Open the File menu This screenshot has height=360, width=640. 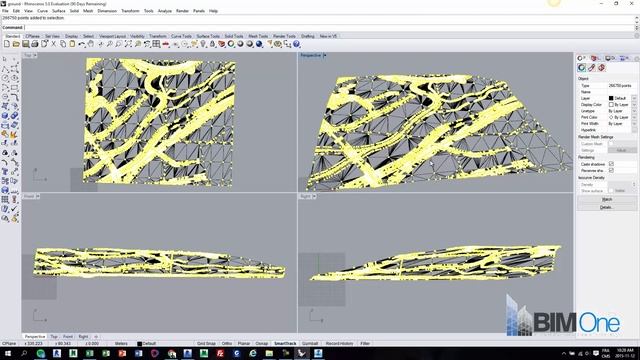tap(5, 11)
